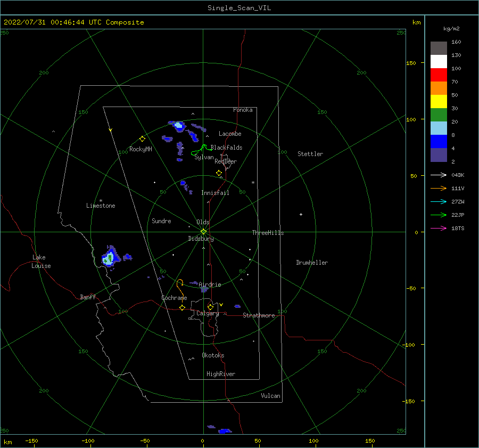Click the RedDeer city label
This screenshot has height=448, width=479.
click(x=226, y=161)
